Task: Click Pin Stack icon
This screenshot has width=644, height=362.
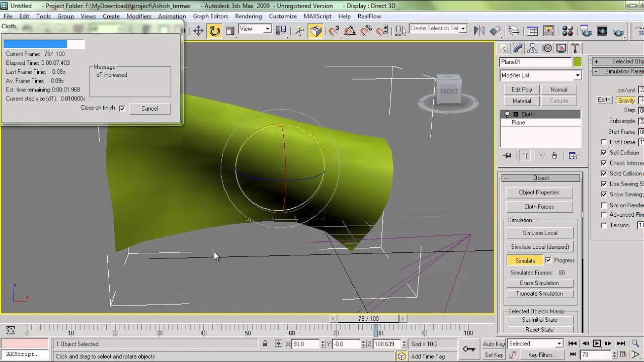Action: 507,156
